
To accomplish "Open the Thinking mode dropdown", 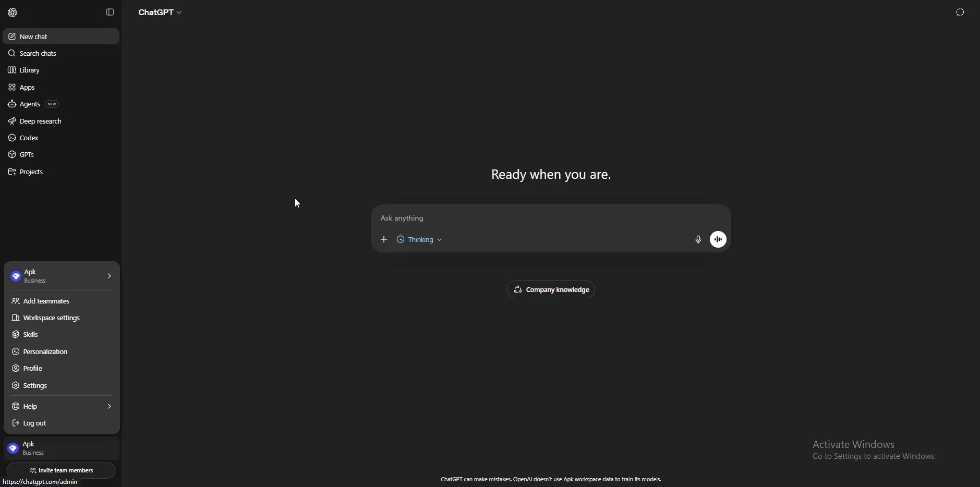I will pos(420,239).
